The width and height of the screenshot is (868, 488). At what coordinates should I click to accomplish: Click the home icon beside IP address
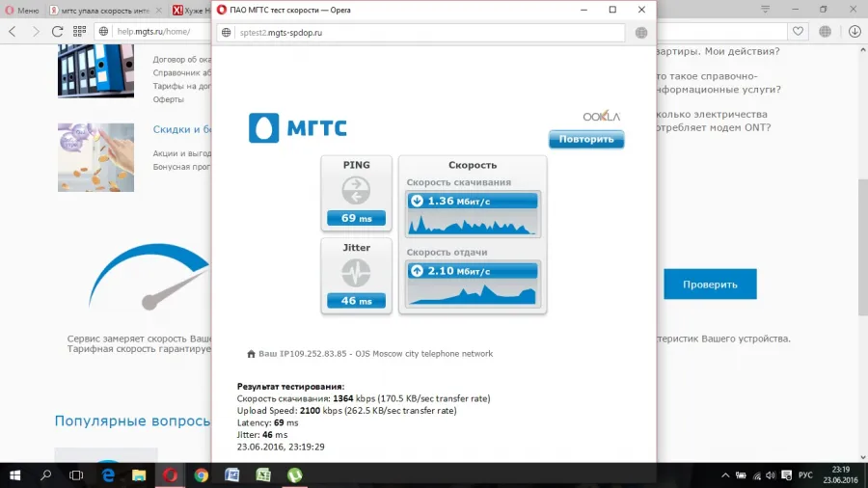(251, 354)
